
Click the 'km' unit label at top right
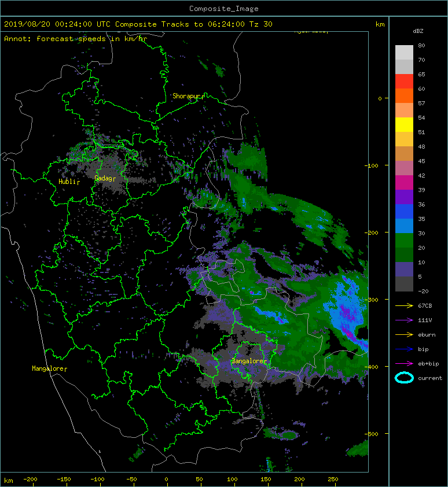coord(380,24)
